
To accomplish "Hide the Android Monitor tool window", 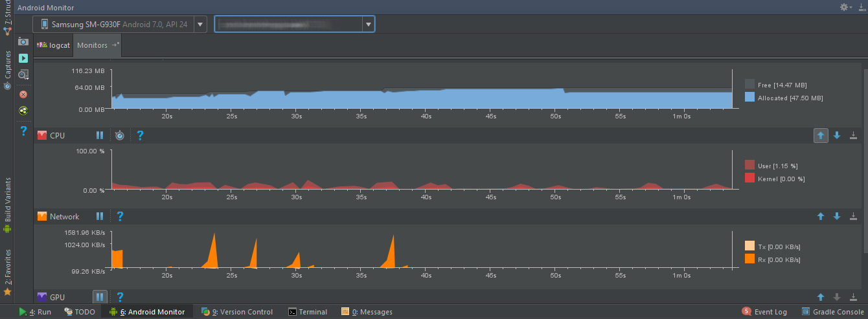I will click(x=861, y=7).
